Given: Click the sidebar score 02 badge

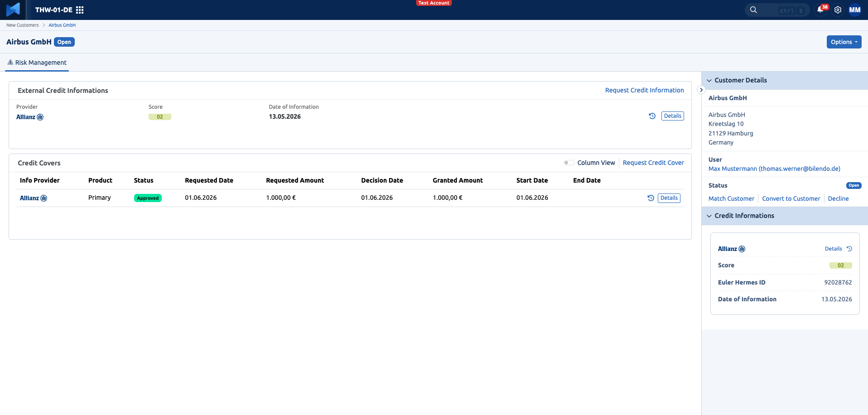Looking at the screenshot, I should click(841, 265).
